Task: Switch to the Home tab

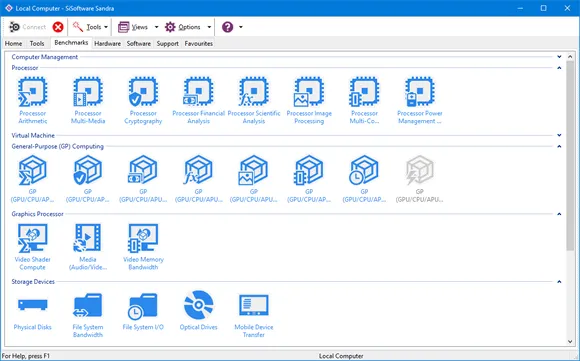Action: coord(13,44)
